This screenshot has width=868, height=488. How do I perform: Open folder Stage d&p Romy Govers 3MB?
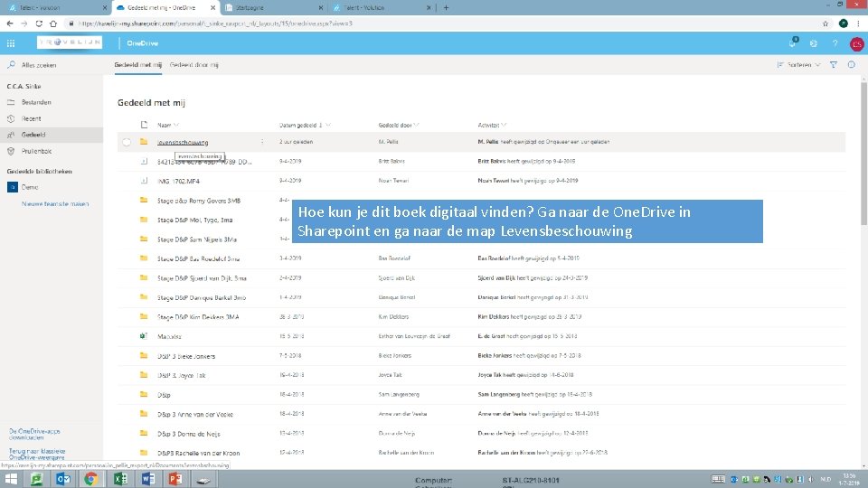(198, 201)
